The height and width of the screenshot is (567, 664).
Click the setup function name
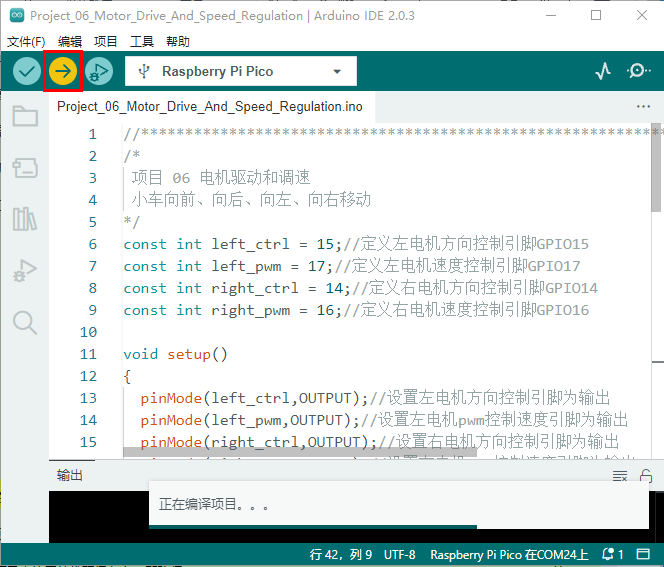(x=189, y=354)
